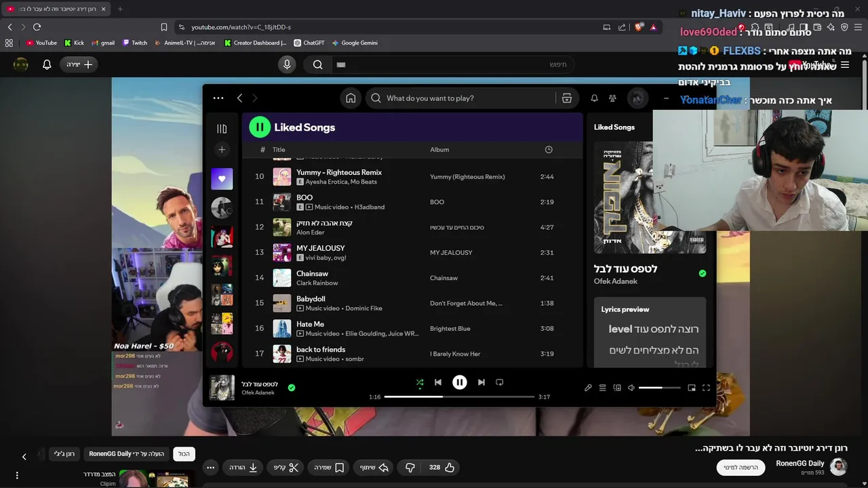Open the lyrics microphone icon in Spotify
Viewport: 868px width, 488px height.
pos(588,388)
